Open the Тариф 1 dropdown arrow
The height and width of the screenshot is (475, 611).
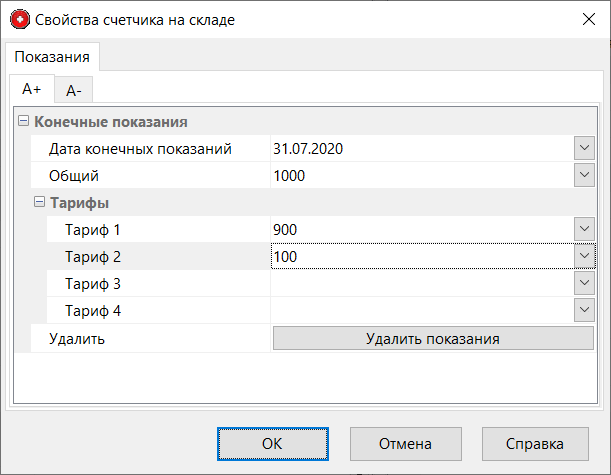click(x=585, y=230)
